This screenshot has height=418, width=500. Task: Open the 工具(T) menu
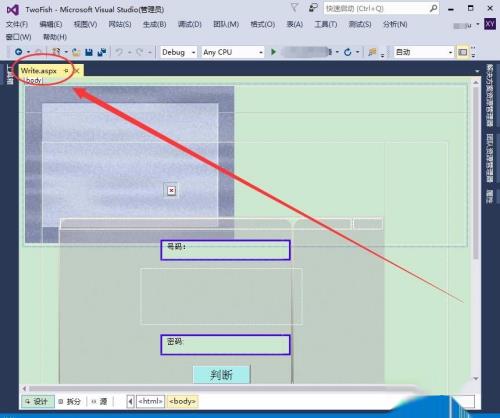pos(326,24)
